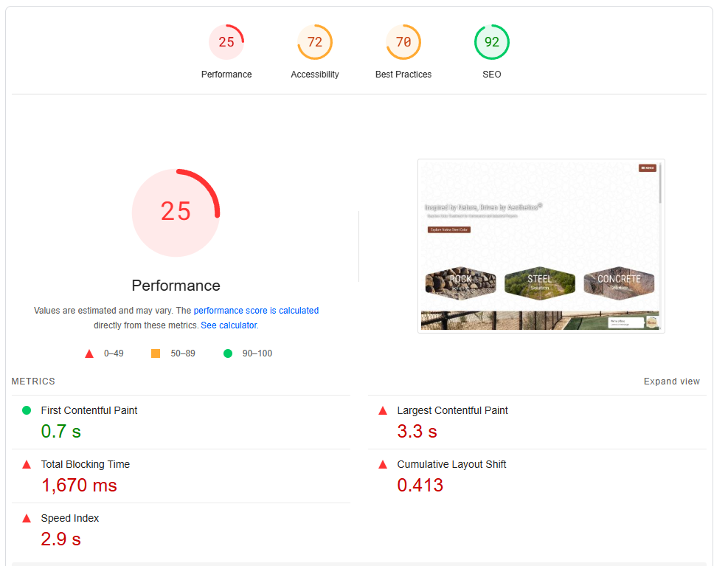The height and width of the screenshot is (566, 728).
Task: Jump to the Best Practices category label
Action: point(403,75)
